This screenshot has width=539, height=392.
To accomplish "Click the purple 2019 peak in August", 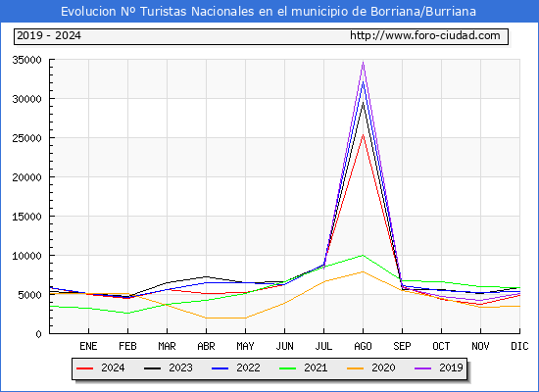I will click(363, 63).
